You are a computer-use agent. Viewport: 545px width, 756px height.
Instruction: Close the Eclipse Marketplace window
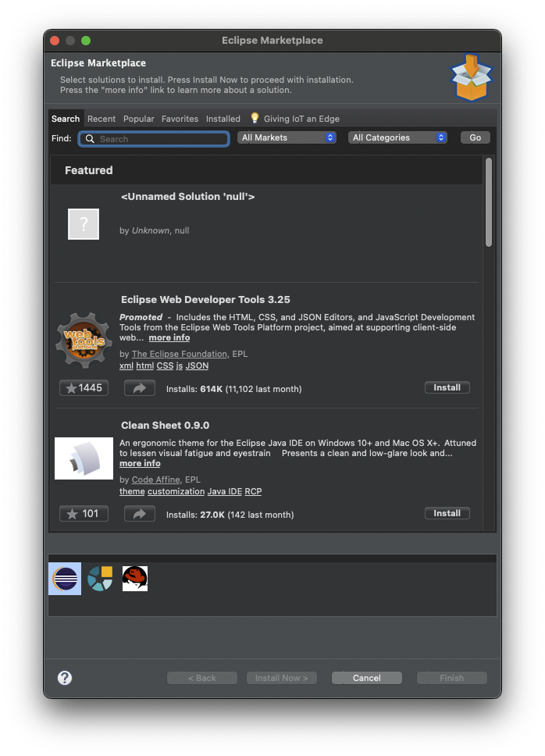tap(55, 41)
